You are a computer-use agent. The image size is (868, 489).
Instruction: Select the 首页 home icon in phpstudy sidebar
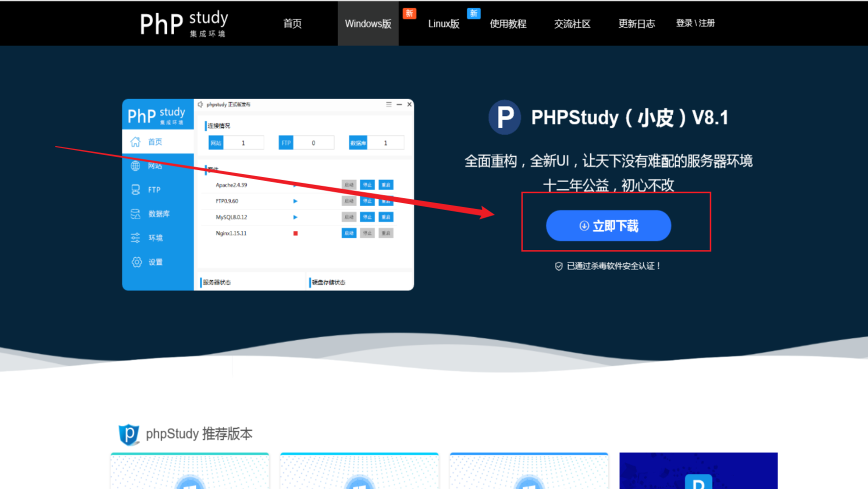[x=136, y=141]
